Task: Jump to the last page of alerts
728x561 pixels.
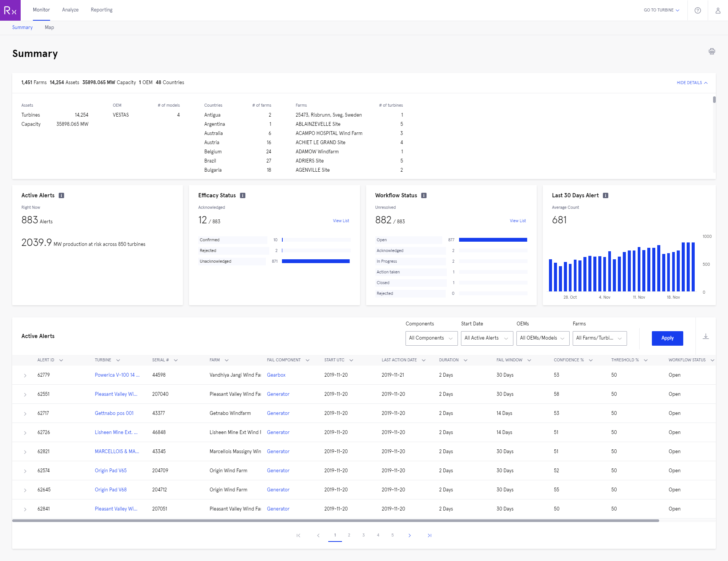Action: (x=429, y=535)
